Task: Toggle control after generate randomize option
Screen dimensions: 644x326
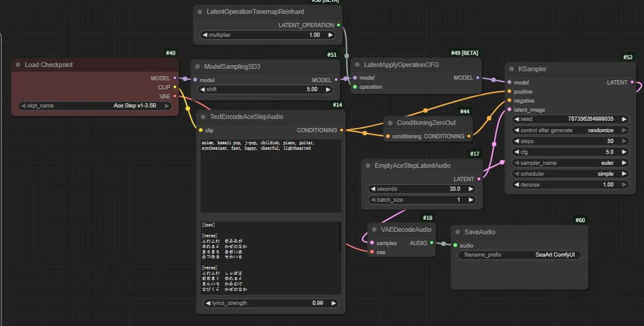Action: coord(570,130)
